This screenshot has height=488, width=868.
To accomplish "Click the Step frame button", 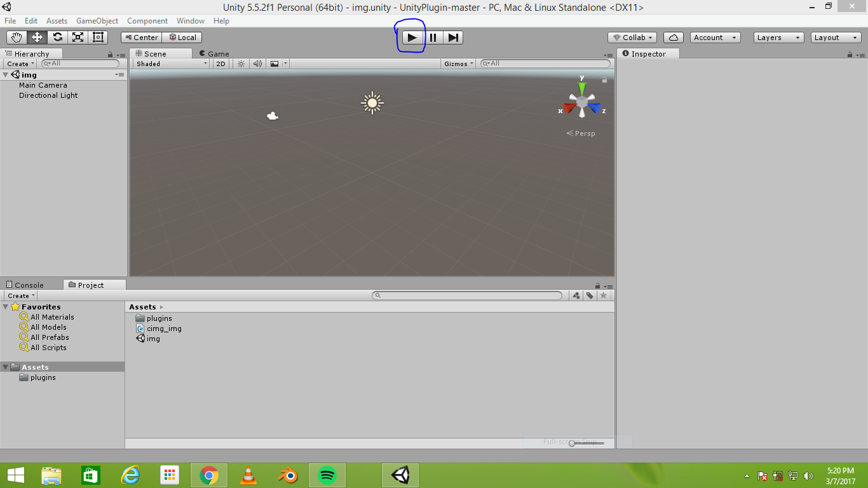I will pos(452,37).
